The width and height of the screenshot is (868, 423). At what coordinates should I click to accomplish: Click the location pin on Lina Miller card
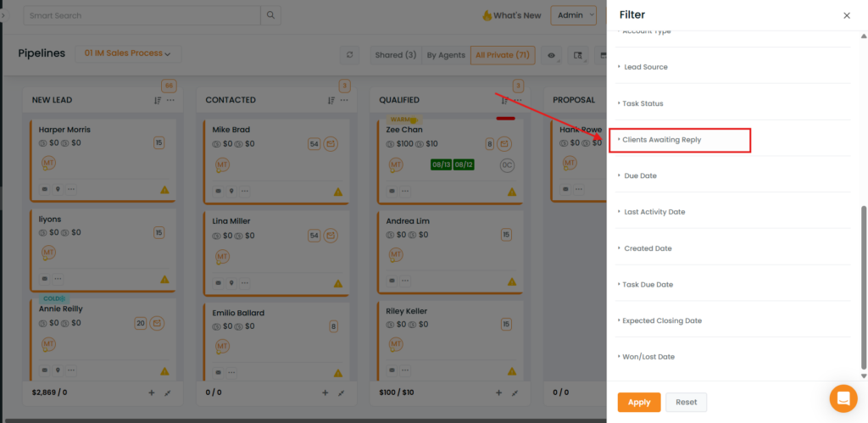pyautogui.click(x=231, y=283)
